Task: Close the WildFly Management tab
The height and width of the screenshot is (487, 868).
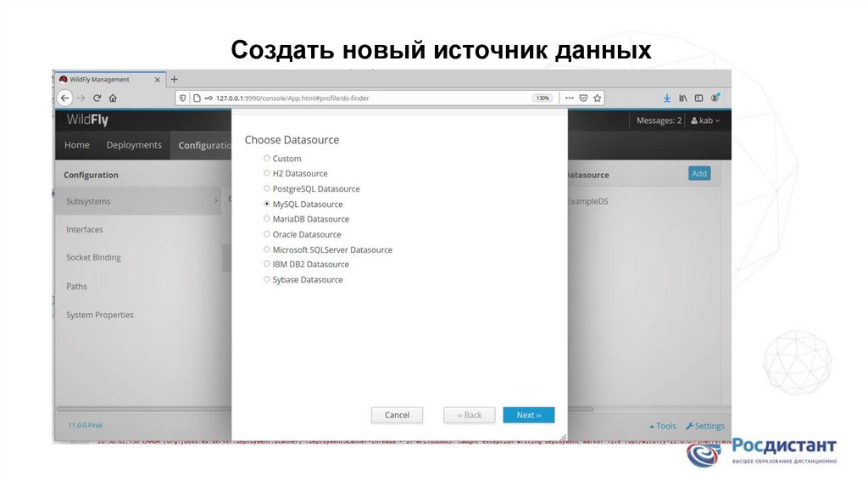Action: 157,80
